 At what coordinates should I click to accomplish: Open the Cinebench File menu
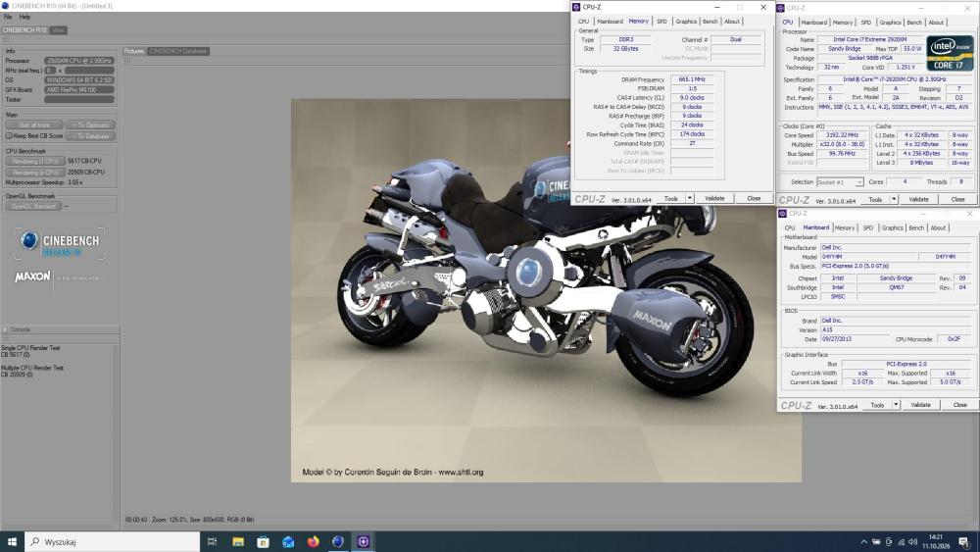click(x=8, y=17)
